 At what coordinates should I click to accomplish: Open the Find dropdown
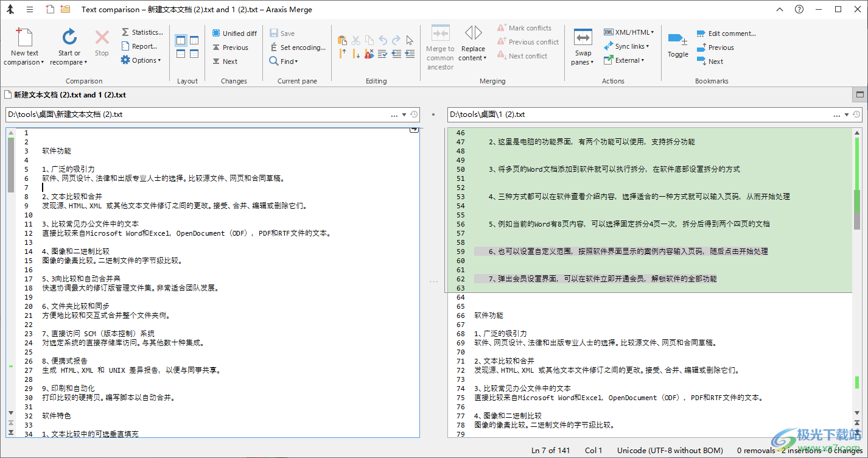(284, 62)
